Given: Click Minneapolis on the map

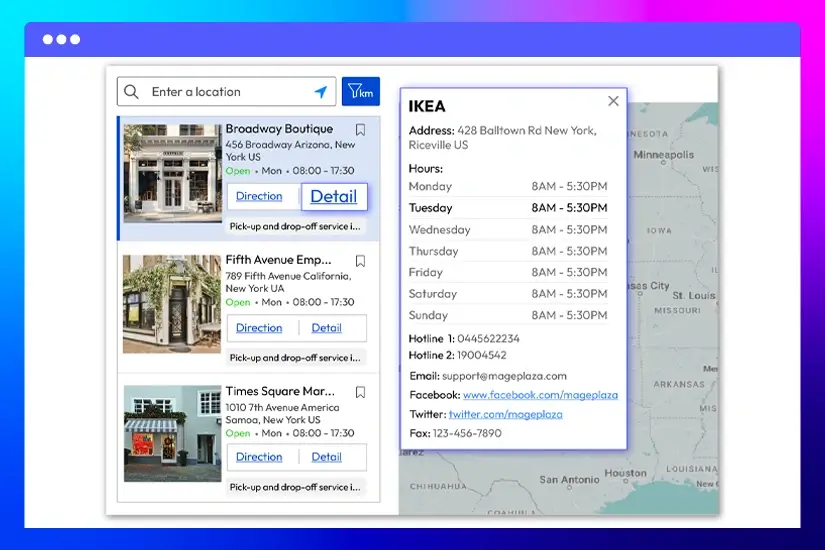Looking at the screenshot, I should pos(663,155).
